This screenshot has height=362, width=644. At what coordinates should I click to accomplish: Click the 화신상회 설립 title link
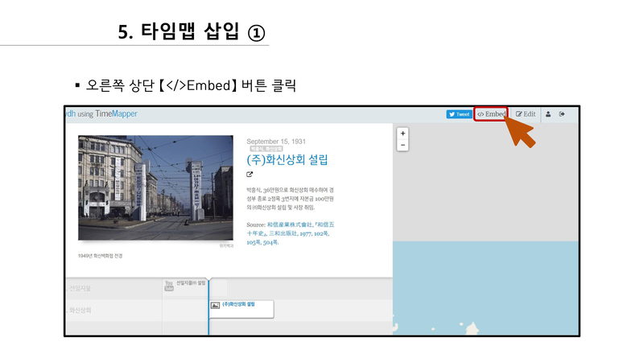point(287,159)
